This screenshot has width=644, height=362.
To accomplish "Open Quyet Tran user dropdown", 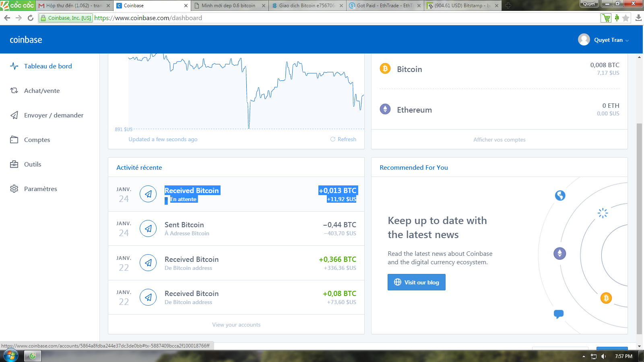I will (611, 40).
